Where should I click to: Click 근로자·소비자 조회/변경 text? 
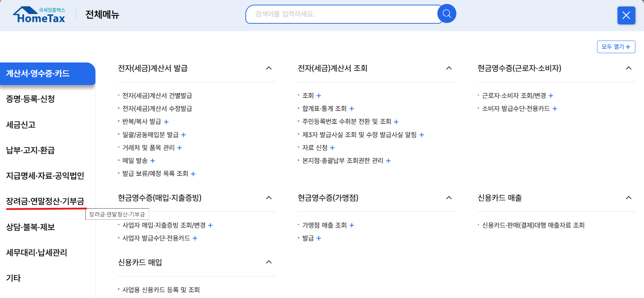[x=514, y=96]
